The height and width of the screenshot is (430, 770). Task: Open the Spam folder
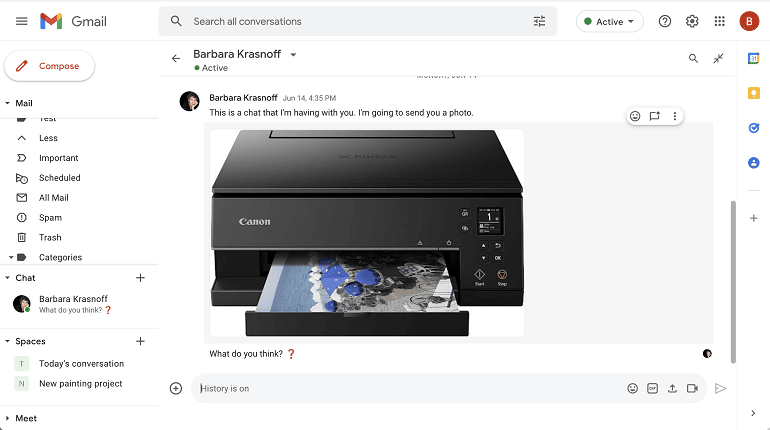(50, 218)
